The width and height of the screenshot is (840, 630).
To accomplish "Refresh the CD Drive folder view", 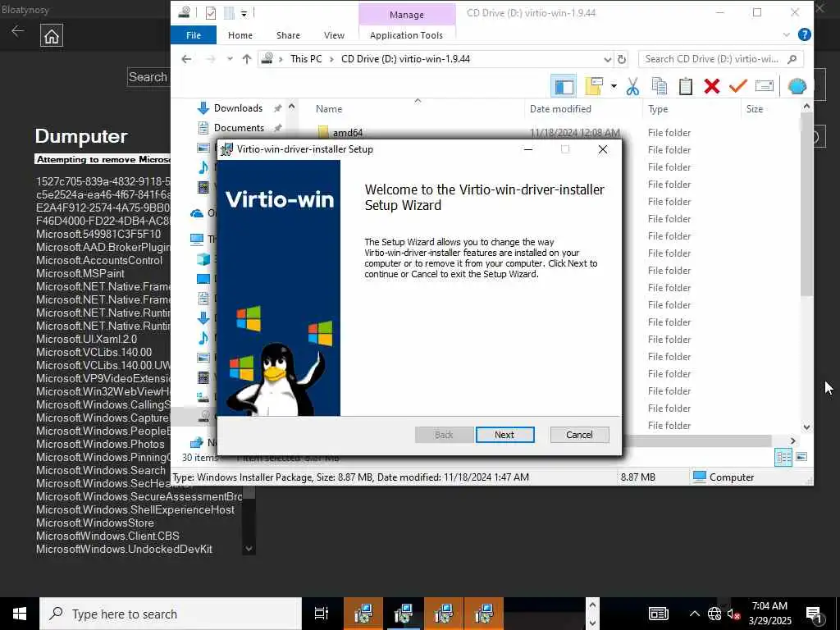I will 622,59.
